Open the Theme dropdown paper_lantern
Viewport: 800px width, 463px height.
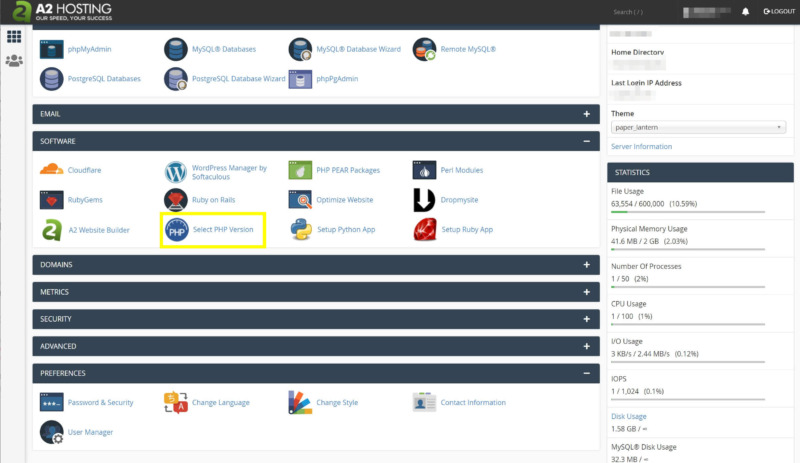pos(697,128)
